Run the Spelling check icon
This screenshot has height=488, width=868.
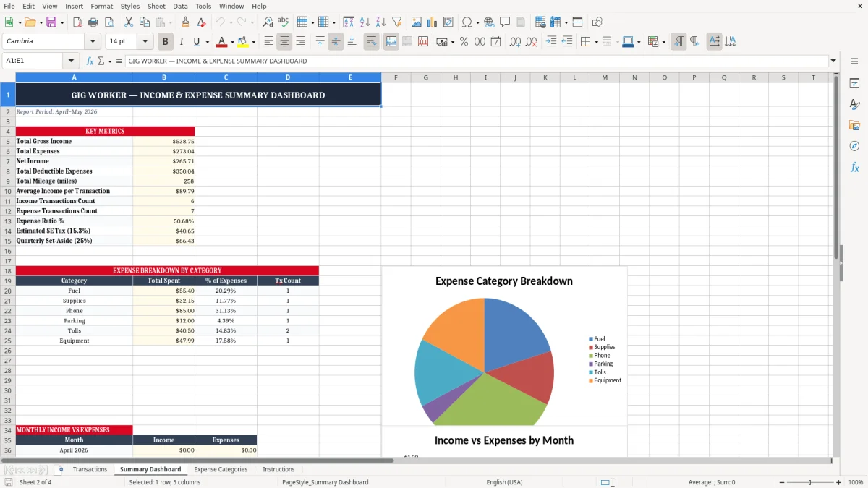[x=284, y=22]
